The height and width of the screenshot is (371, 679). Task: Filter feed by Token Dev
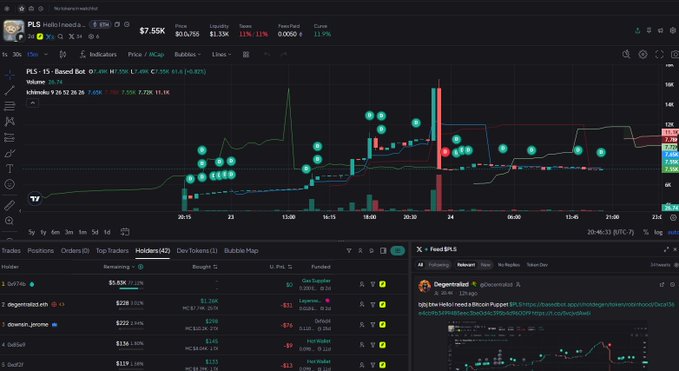(x=537, y=265)
